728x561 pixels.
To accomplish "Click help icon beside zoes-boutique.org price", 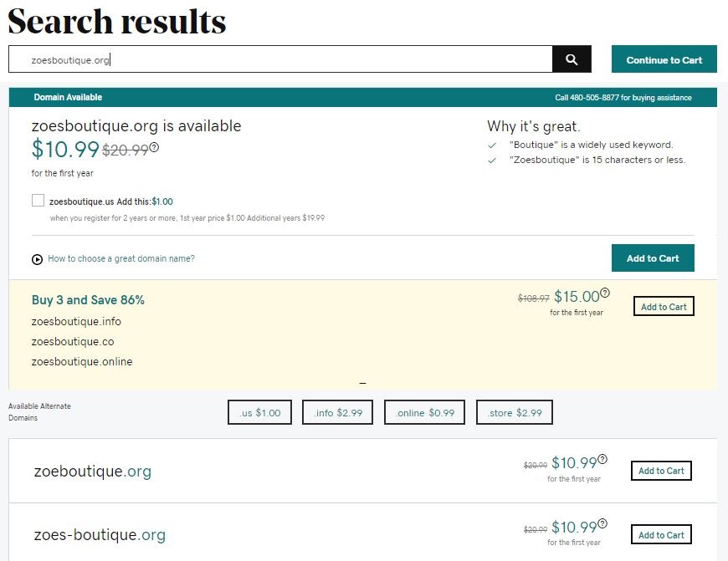I will click(x=602, y=523).
